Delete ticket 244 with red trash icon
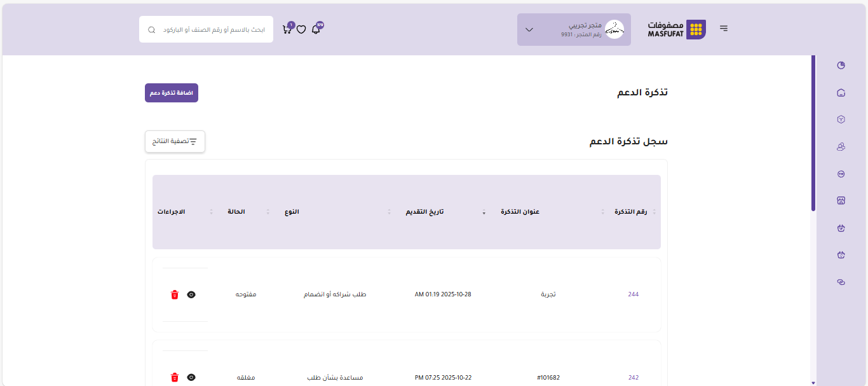This screenshot has height=386, width=868. pos(175,294)
